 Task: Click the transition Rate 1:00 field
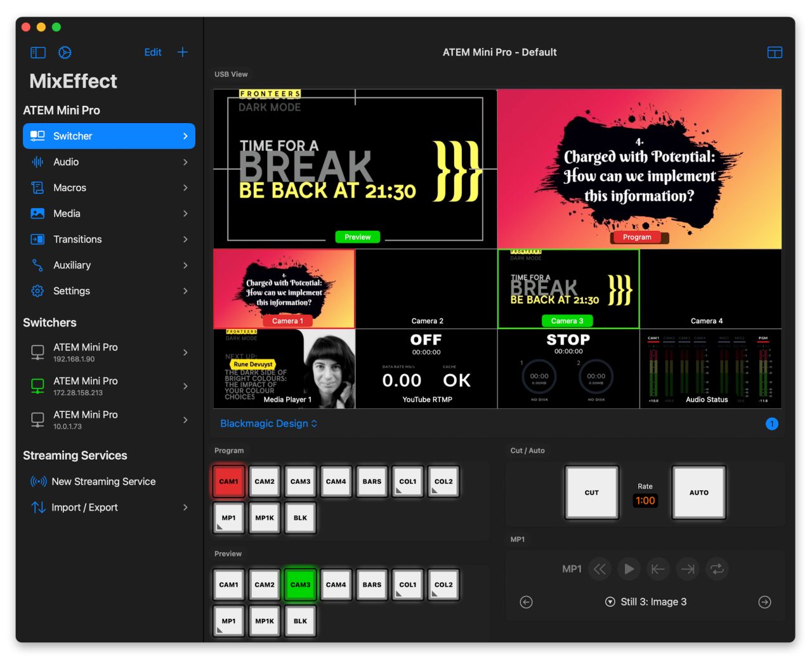point(645,501)
